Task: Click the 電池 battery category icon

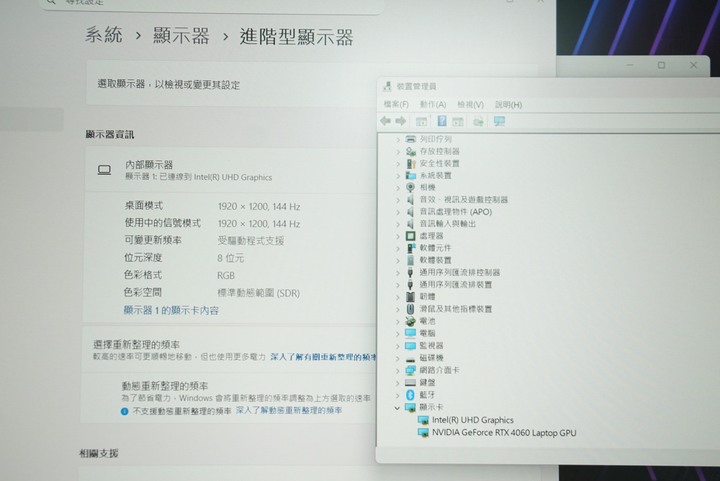Action: pyautogui.click(x=410, y=321)
